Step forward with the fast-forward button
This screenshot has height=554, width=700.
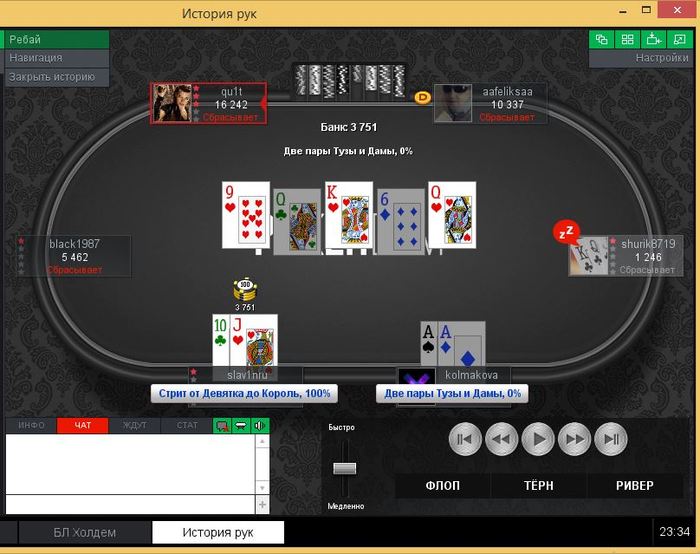pos(575,439)
